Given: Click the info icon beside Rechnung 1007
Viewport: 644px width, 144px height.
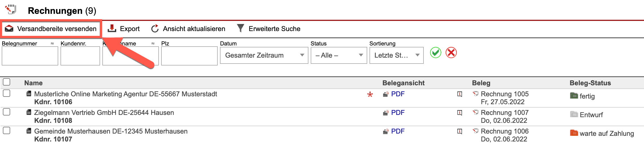Looking at the screenshot, I should (x=460, y=113).
